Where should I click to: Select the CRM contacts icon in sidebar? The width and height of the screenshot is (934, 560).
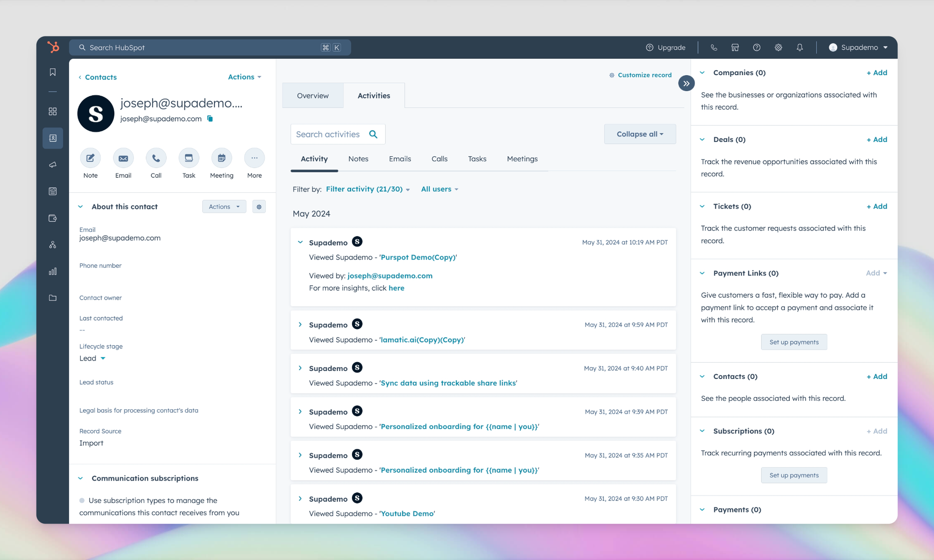53,138
